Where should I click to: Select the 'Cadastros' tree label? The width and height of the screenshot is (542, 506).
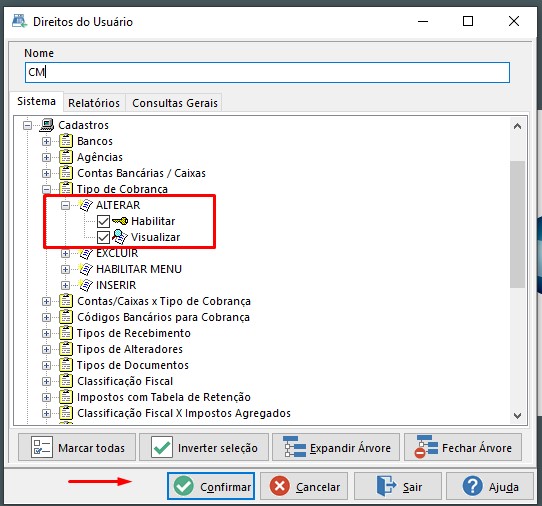click(83, 125)
